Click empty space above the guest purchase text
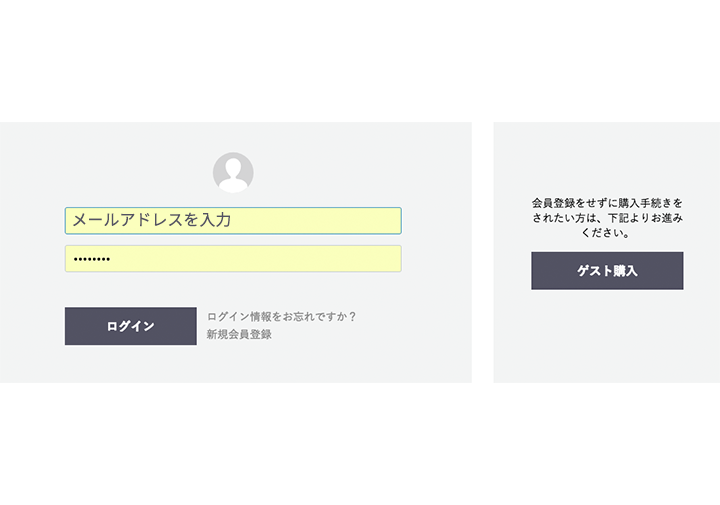Image resolution: width=720 pixels, height=505 pixels. tap(607, 158)
